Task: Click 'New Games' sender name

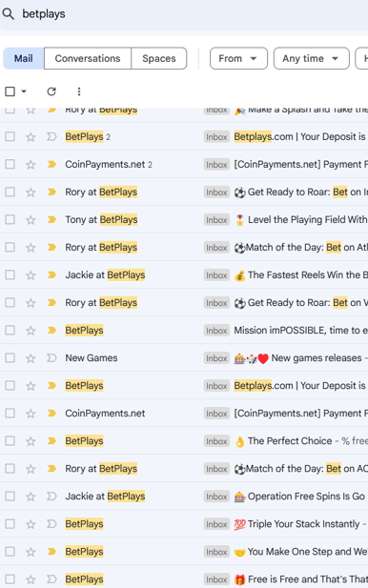Action: coord(92,358)
